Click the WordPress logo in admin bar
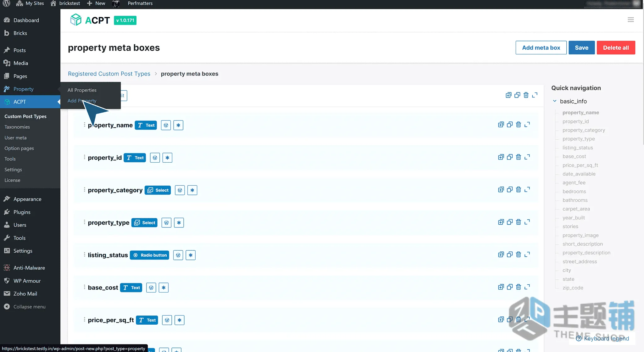The width and height of the screenshot is (644, 352). coord(6,3)
